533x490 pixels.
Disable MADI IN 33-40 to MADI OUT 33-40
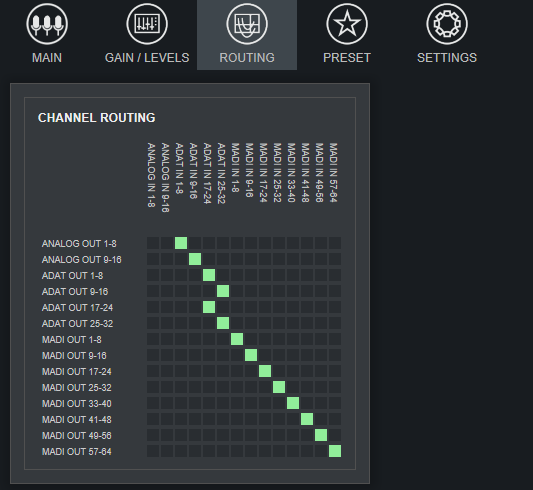pos(293,403)
